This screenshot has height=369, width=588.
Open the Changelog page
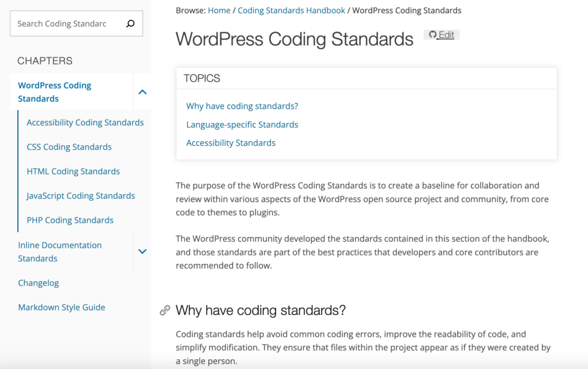coord(38,282)
